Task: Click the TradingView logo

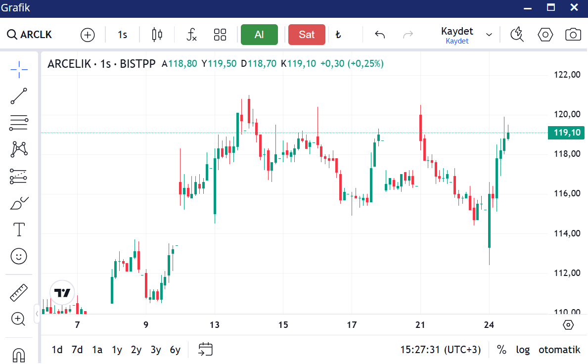Action: point(62,292)
